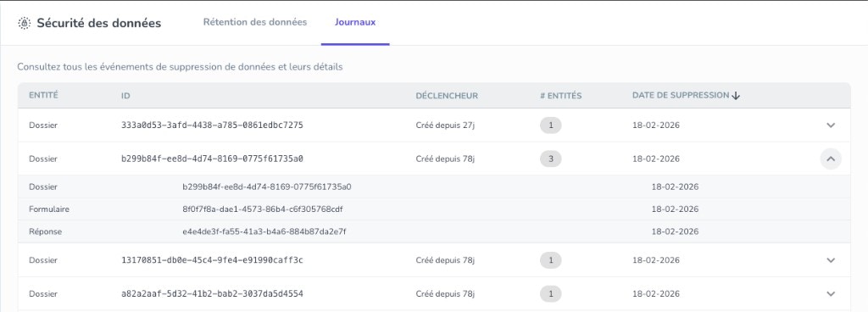Click ID a82a2aaf-5d32-41b2-bab2-3037da5d4554

(x=212, y=293)
